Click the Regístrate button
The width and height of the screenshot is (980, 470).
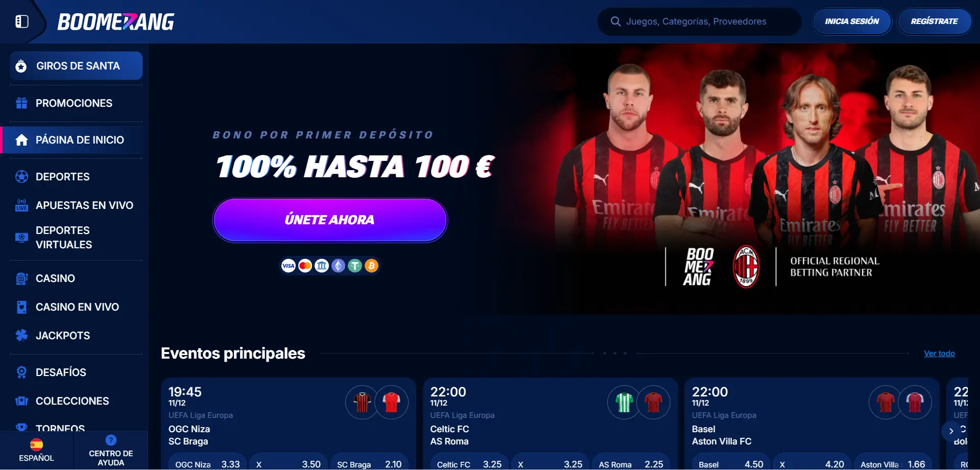[x=934, y=21]
